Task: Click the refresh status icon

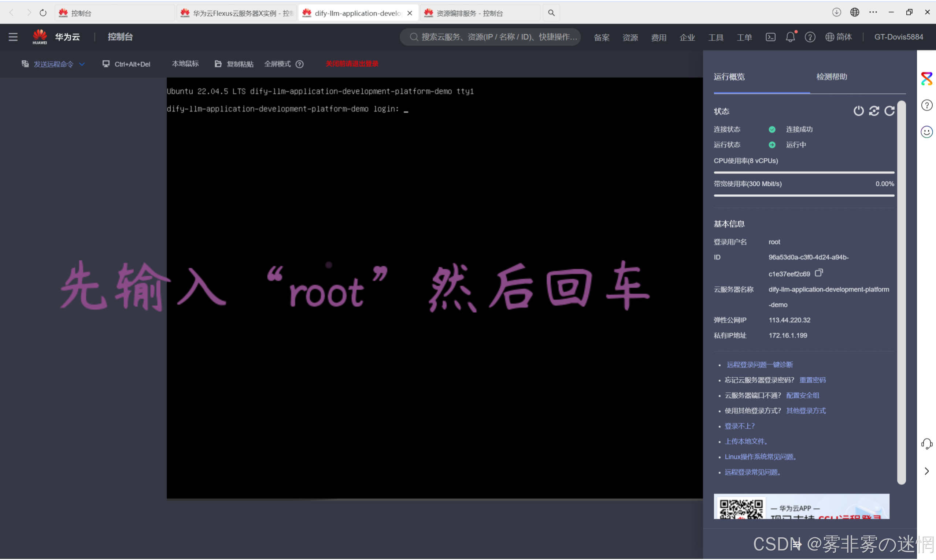Action: click(889, 111)
